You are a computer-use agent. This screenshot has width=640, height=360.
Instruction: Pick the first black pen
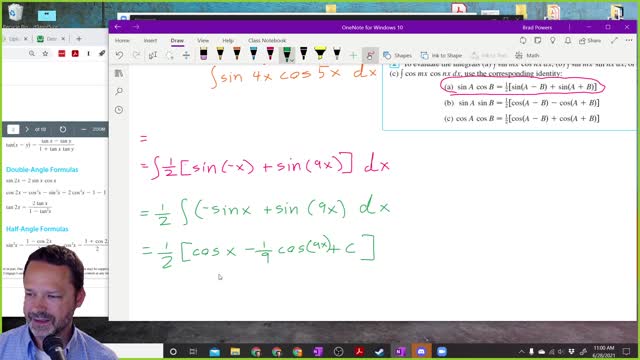point(303,54)
